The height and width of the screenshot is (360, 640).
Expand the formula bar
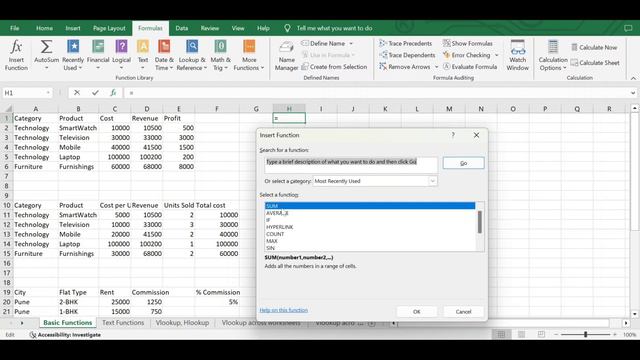coord(633,93)
